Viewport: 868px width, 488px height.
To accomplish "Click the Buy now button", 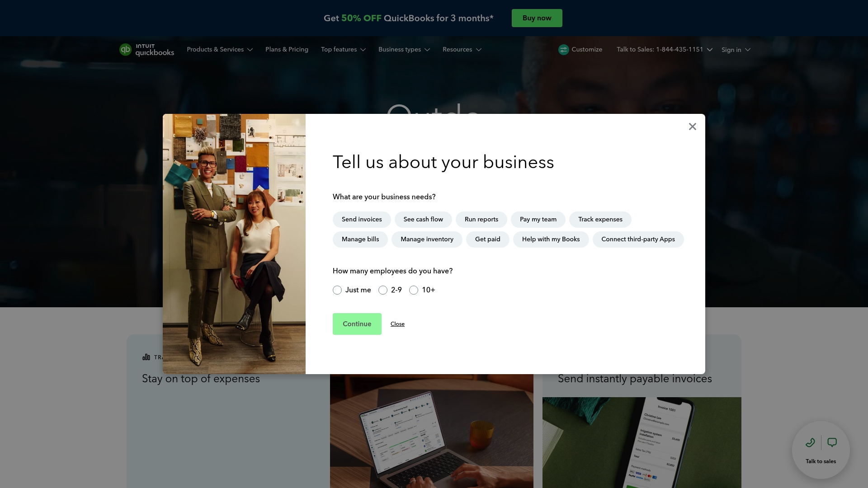I will point(537,18).
